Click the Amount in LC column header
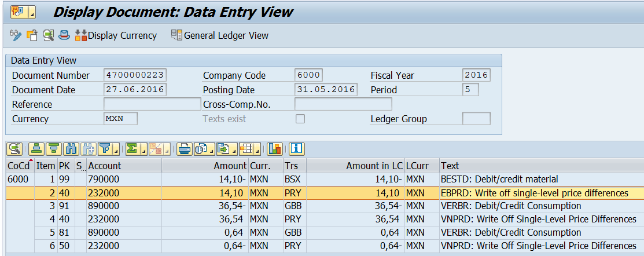644x256 pixels. [355, 166]
